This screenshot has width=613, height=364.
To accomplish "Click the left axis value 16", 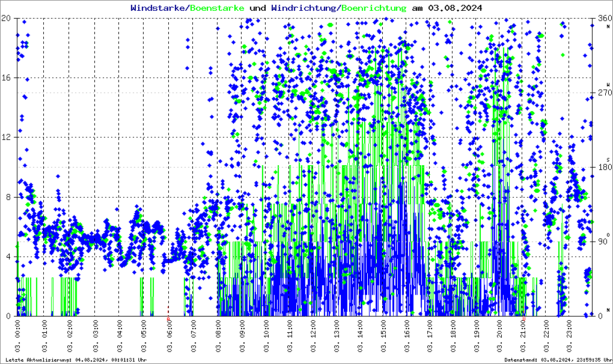I will 7,77.
